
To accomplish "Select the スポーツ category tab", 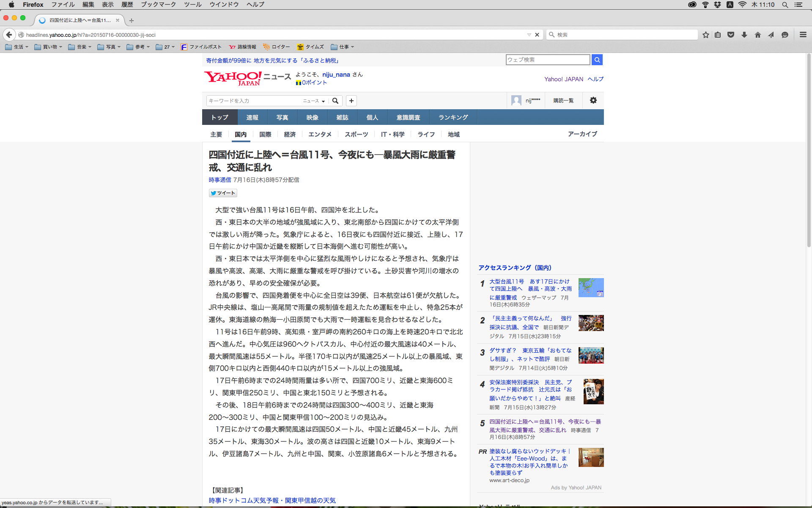I will pyautogui.click(x=356, y=134).
